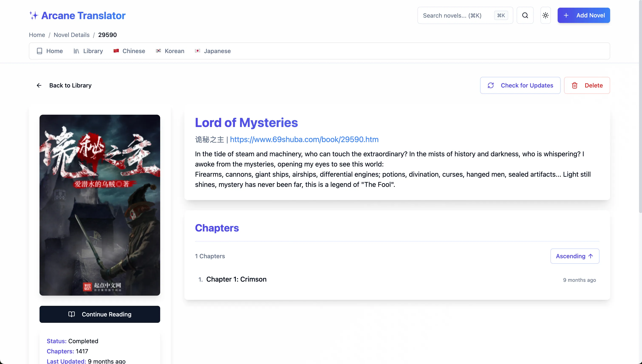Click the library shelves icon
Viewport: 642px width, 364px height.
click(76, 51)
